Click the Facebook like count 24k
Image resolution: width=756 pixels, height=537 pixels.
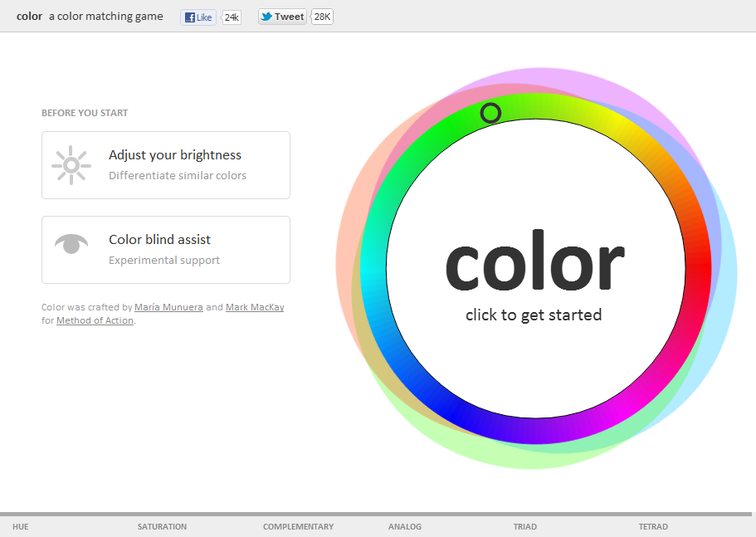[x=232, y=17]
